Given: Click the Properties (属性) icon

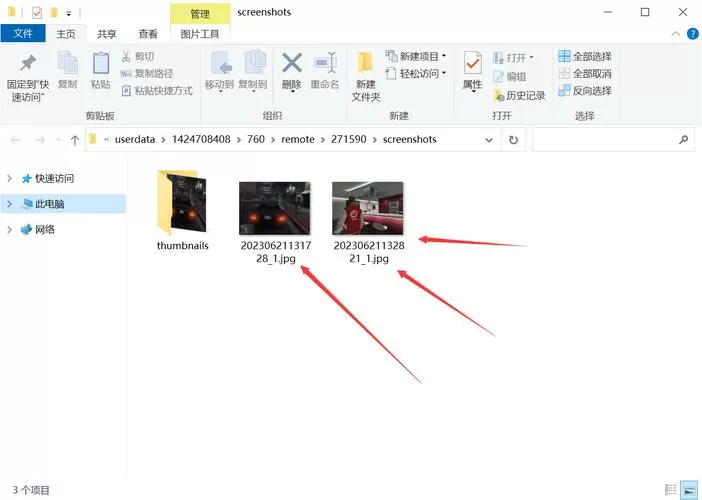Looking at the screenshot, I should [x=472, y=64].
